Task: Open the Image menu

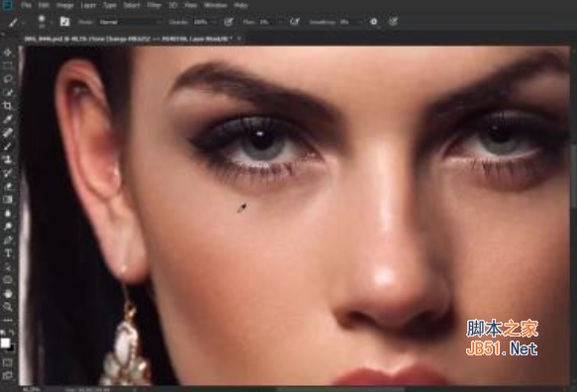Action: click(x=65, y=5)
